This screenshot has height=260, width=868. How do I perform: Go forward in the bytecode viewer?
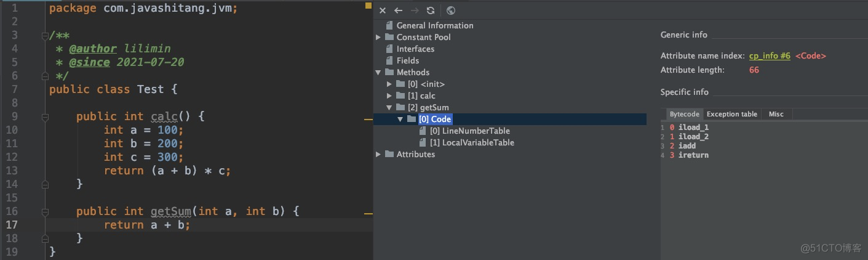point(415,10)
